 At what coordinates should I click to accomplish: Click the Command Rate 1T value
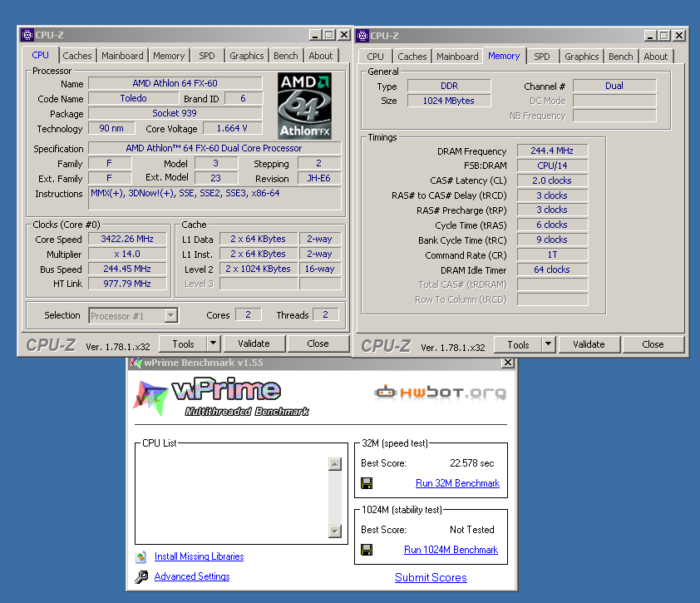(x=552, y=255)
